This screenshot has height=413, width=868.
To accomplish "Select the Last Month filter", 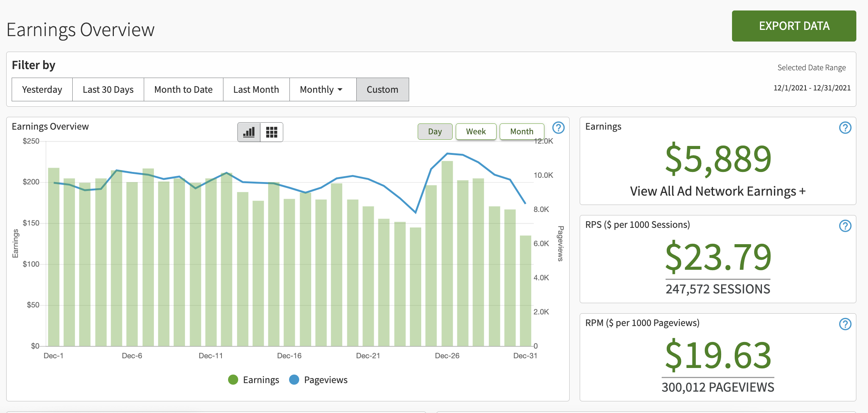I will [x=256, y=90].
